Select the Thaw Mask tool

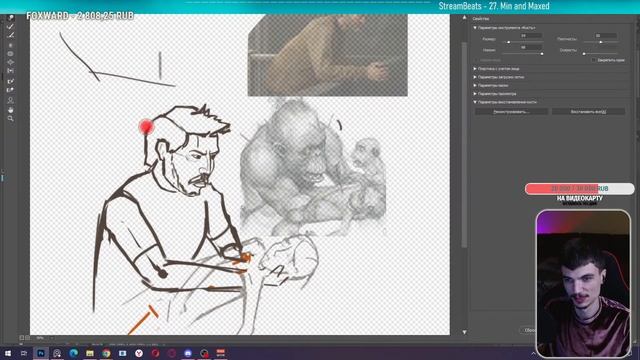11,90
